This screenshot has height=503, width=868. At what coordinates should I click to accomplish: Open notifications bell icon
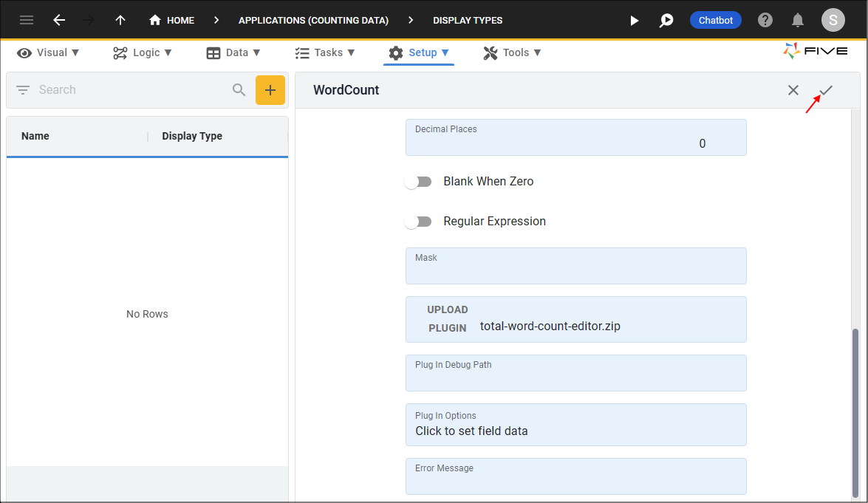click(798, 20)
